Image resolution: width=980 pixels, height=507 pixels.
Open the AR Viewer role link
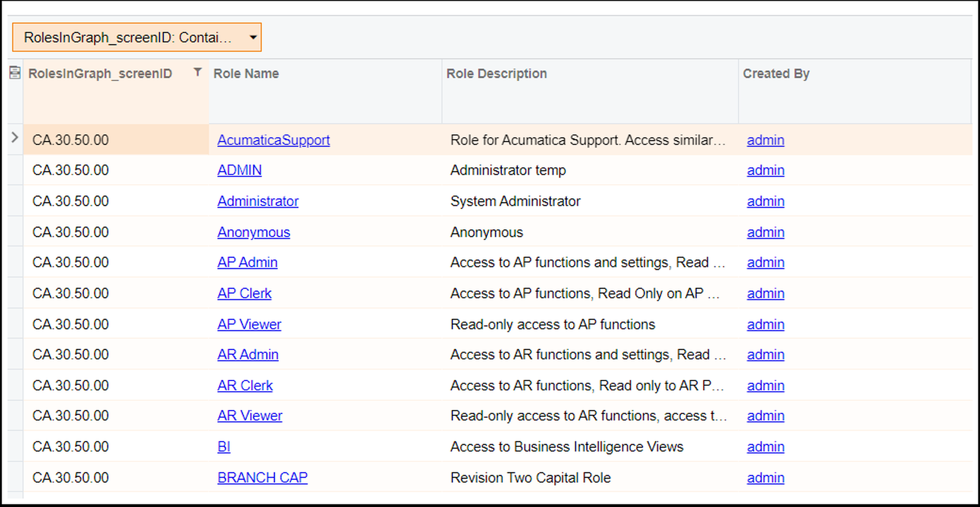point(249,415)
